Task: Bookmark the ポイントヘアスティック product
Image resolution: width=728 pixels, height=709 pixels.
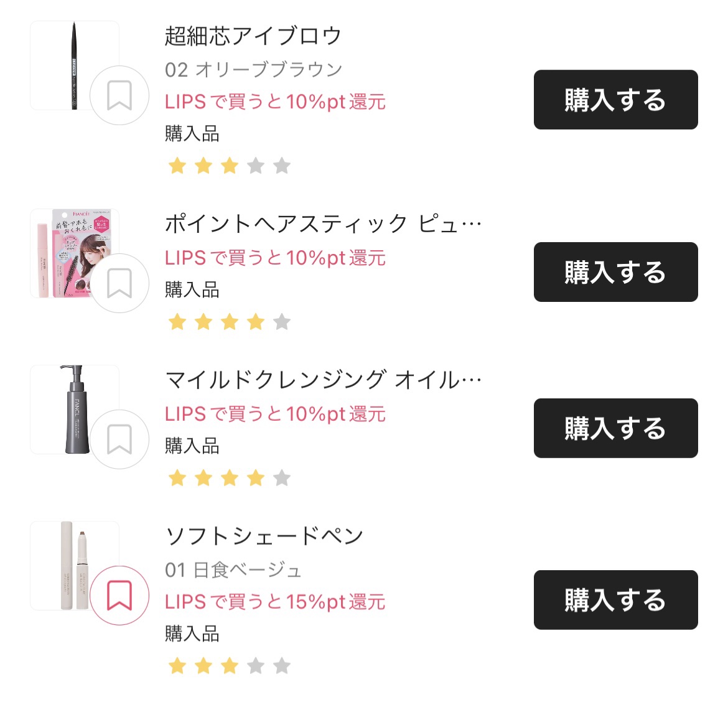Action: pos(119,283)
